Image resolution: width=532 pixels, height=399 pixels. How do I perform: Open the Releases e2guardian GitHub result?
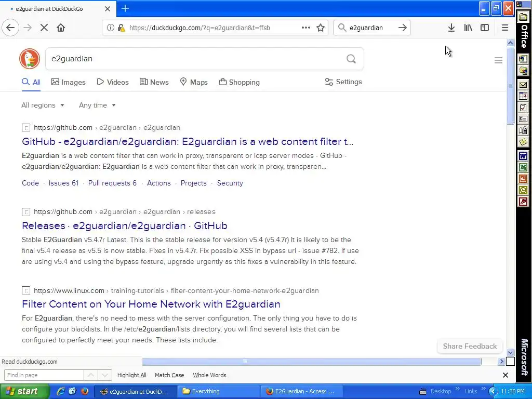pyautogui.click(x=125, y=225)
